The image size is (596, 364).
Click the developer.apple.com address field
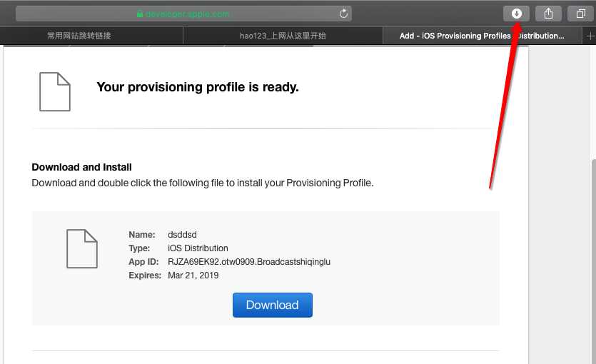pyautogui.click(x=184, y=14)
